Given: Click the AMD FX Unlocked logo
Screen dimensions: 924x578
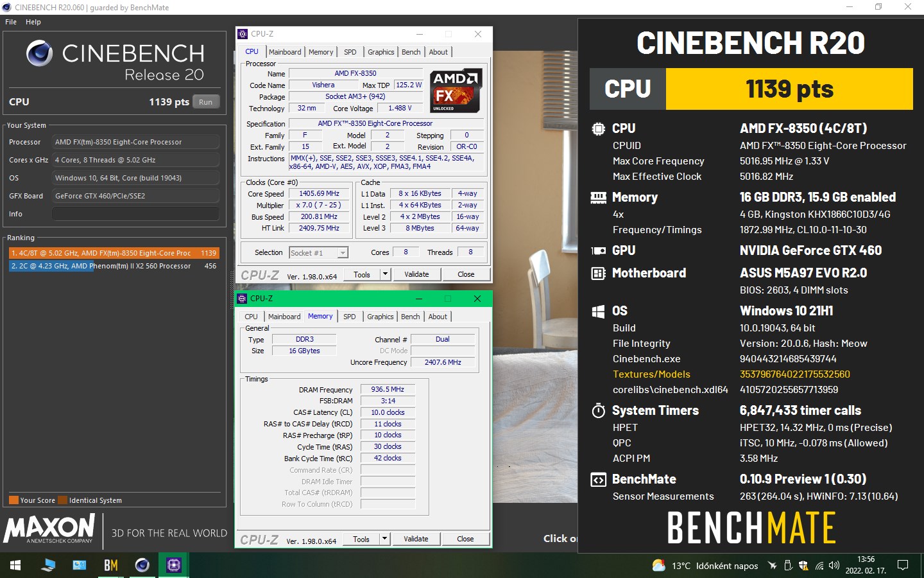Looking at the screenshot, I should click(x=456, y=90).
